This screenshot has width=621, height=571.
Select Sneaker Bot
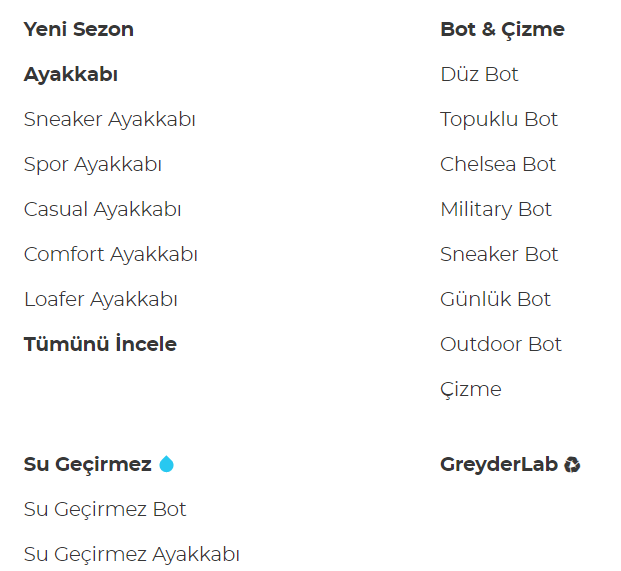499,254
